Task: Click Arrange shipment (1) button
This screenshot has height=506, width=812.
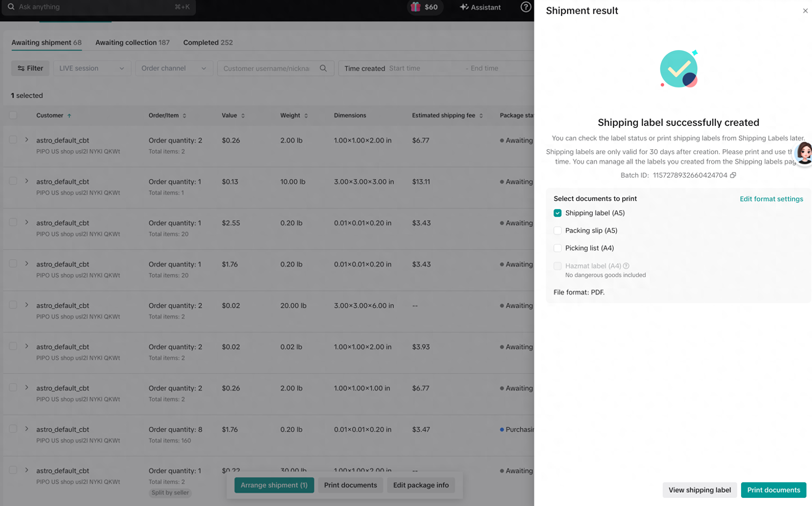Action: click(x=274, y=485)
